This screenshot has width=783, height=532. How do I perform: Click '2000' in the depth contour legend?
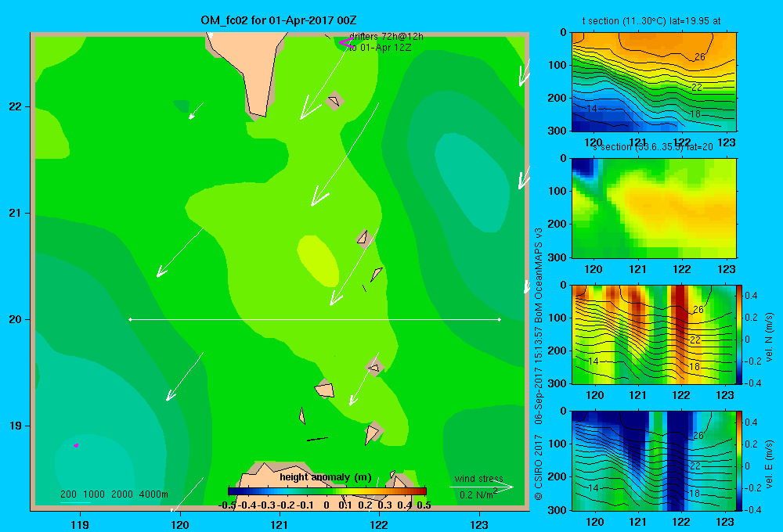point(122,494)
